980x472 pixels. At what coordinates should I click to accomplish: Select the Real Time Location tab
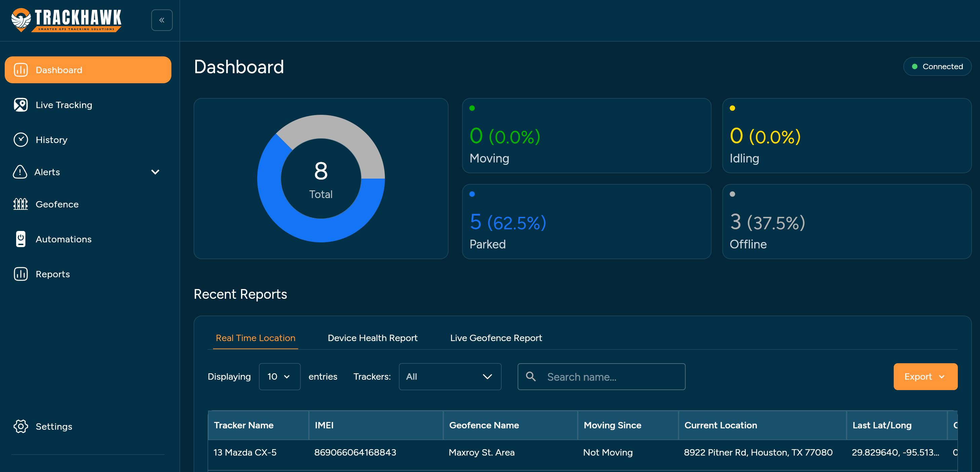(x=255, y=338)
